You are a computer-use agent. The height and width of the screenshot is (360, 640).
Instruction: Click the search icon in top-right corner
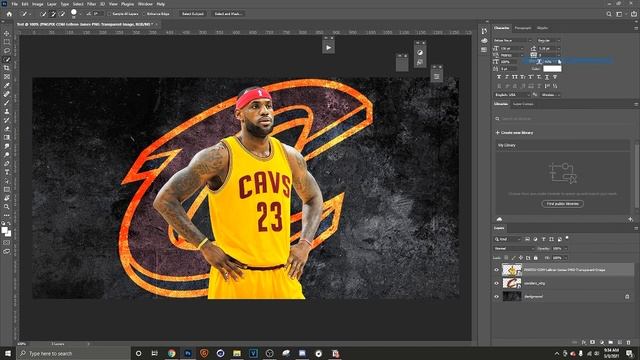click(x=609, y=14)
